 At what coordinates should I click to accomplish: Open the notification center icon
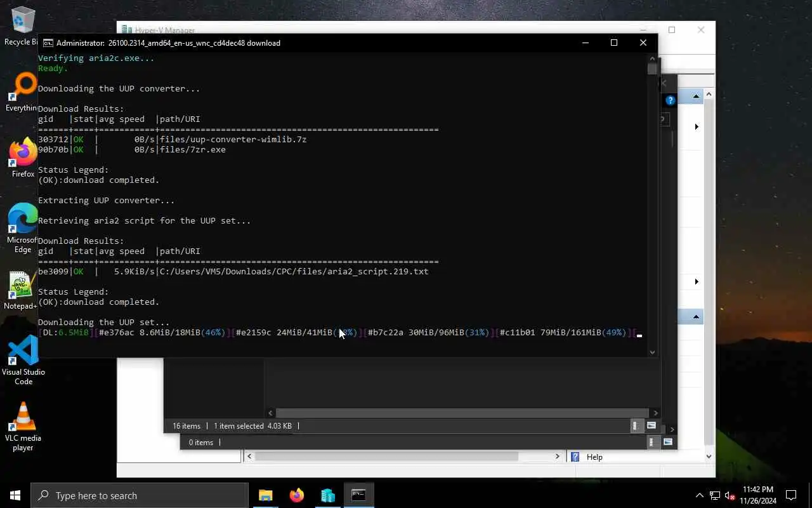[x=791, y=495]
